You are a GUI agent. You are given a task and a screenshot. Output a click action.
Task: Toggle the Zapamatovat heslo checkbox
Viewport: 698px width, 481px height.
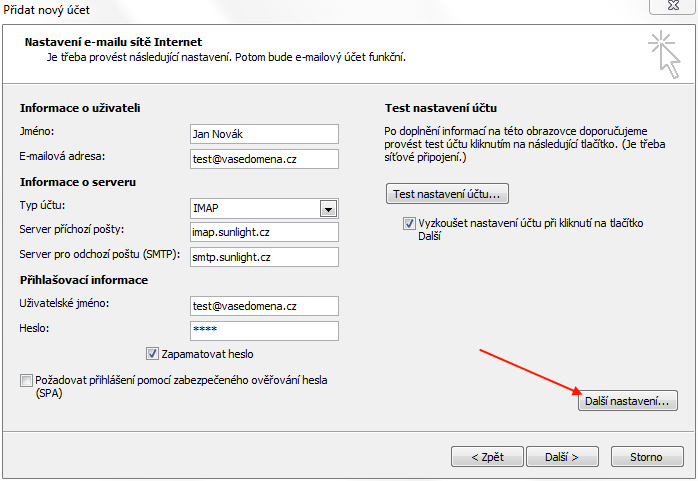tap(152, 354)
